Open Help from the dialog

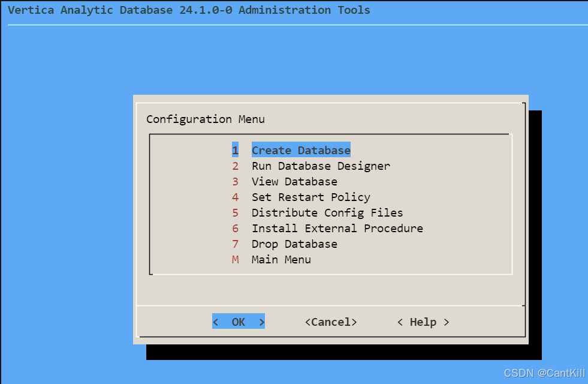pos(422,322)
